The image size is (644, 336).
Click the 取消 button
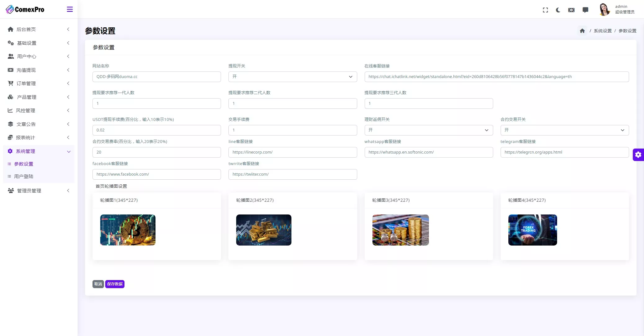pos(98,284)
